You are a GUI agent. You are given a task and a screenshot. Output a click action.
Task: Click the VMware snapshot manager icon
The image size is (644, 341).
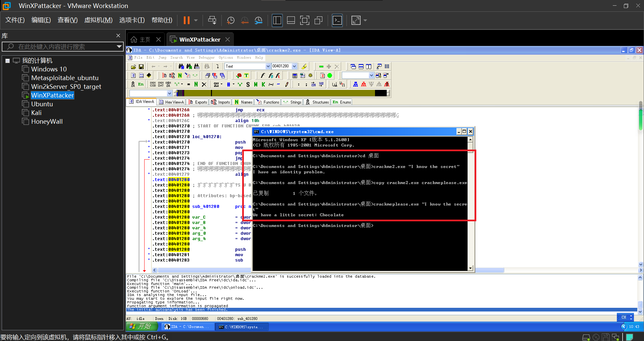(258, 20)
